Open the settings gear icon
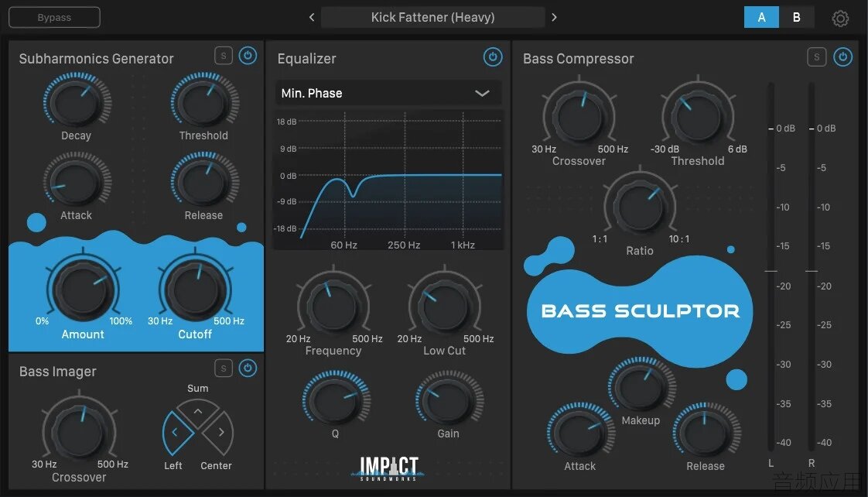 (x=840, y=19)
